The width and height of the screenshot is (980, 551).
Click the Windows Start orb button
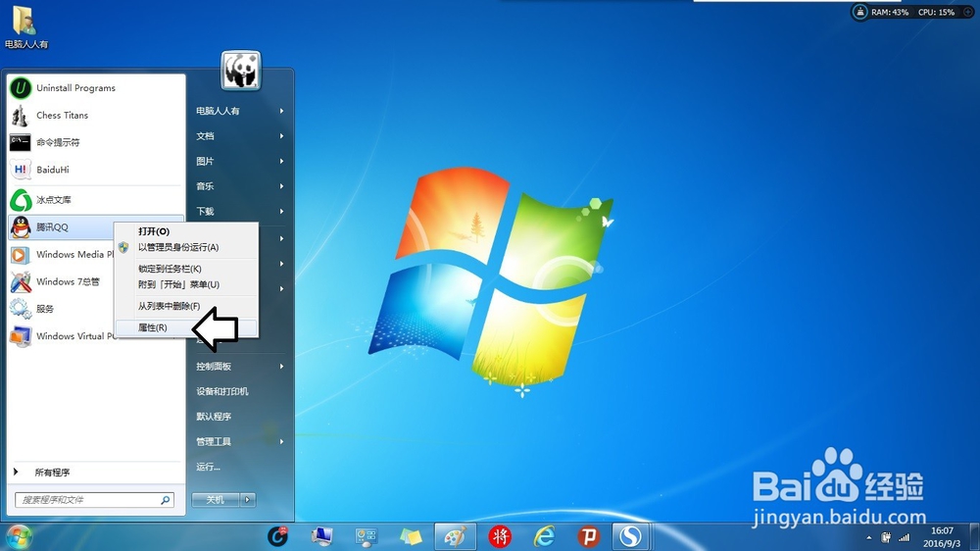coord(18,537)
